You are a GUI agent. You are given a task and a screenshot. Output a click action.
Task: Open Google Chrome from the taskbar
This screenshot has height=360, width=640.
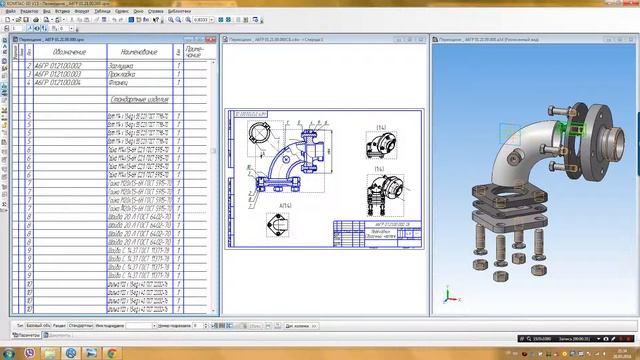(x=111, y=353)
